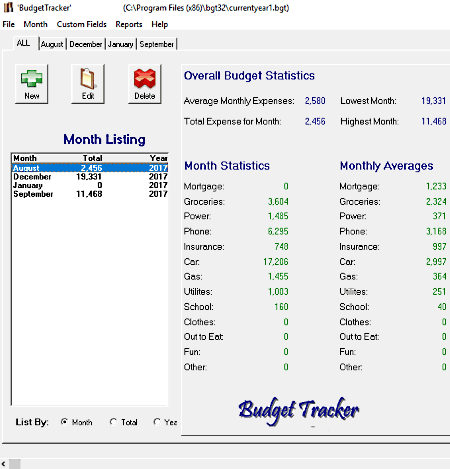The width and height of the screenshot is (450, 469).
Task: Select the January row in Month Listing
Action: [90, 185]
